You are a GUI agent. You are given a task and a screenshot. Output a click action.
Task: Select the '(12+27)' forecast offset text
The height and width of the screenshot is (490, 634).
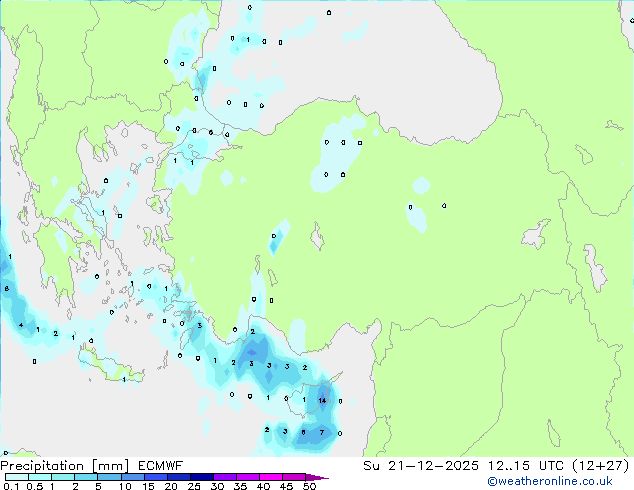601,466
